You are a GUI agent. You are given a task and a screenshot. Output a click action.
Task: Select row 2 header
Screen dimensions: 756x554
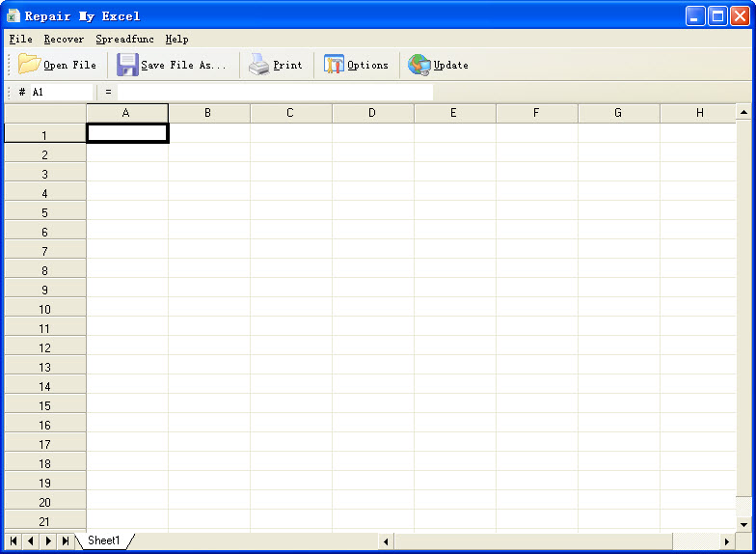(45, 152)
